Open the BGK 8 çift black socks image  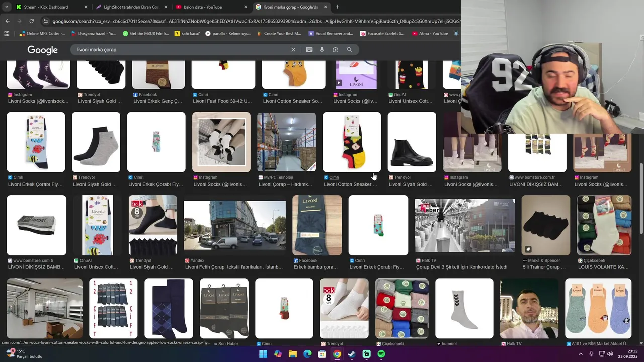point(152,225)
